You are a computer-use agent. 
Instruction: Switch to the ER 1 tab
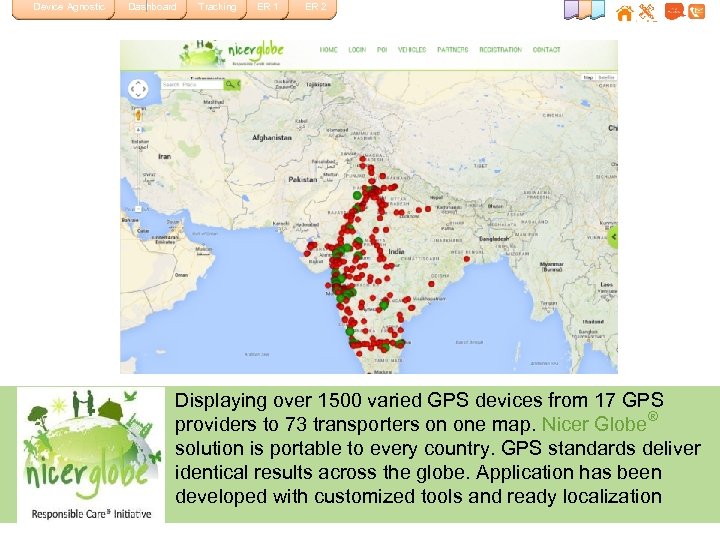coord(267,9)
